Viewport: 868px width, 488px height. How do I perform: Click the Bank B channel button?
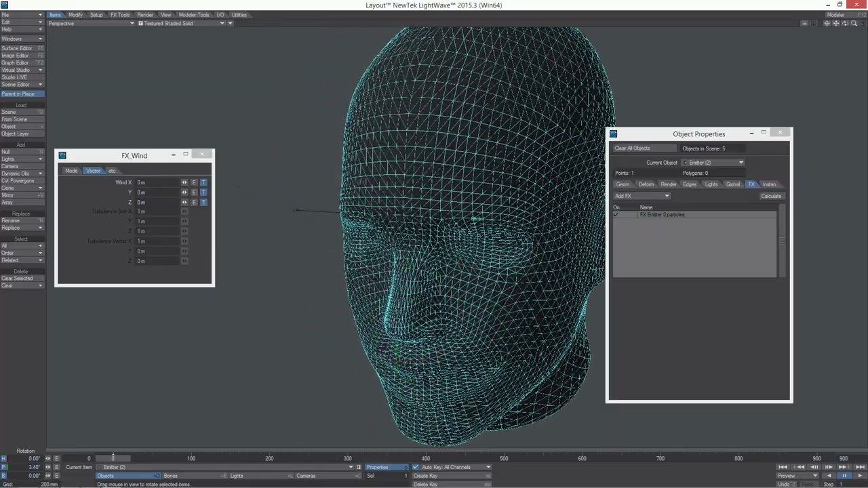pyautogui.click(x=3, y=476)
